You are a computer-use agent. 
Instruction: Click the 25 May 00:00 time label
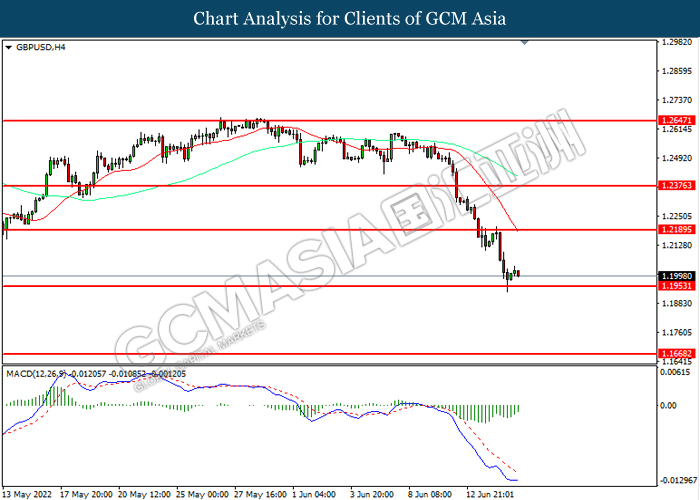pyautogui.click(x=202, y=495)
